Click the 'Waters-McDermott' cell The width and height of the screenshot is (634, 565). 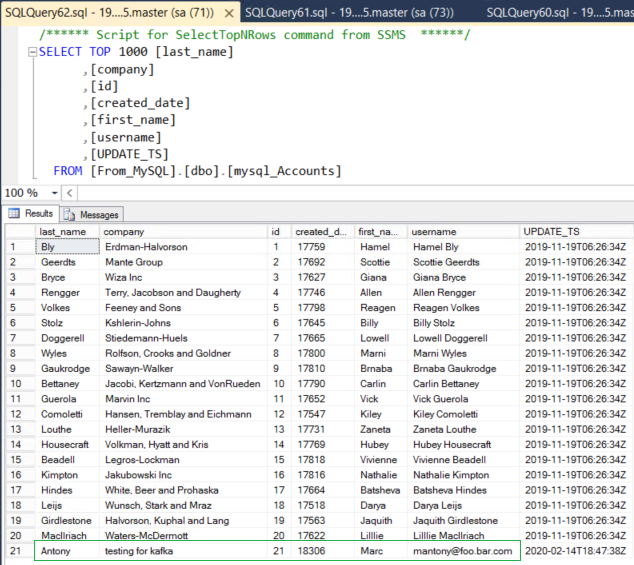pyautogui.click(x=183, y=535)
